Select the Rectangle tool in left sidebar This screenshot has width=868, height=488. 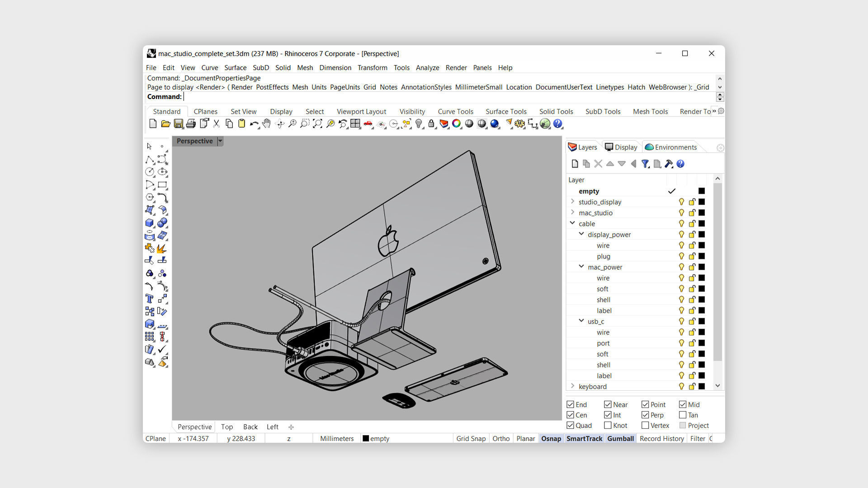[162, 185]
